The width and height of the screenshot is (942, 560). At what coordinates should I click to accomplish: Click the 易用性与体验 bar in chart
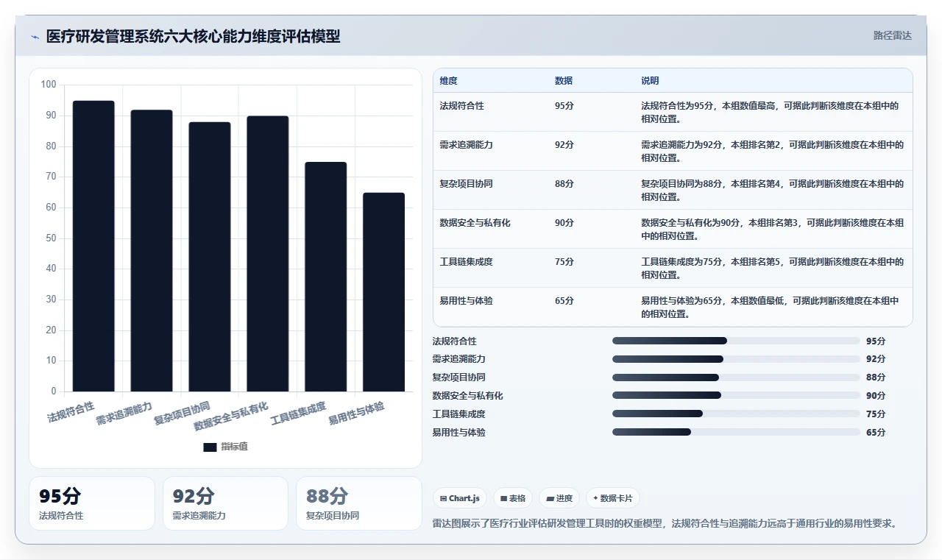[384, 292]
